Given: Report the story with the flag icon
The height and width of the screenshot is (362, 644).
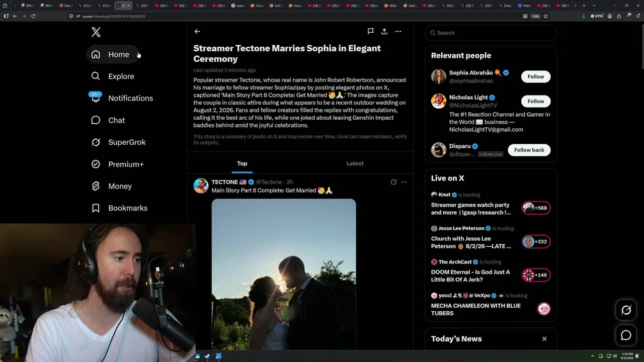Looking at the screenshot, I should click(x=370, y=31).
